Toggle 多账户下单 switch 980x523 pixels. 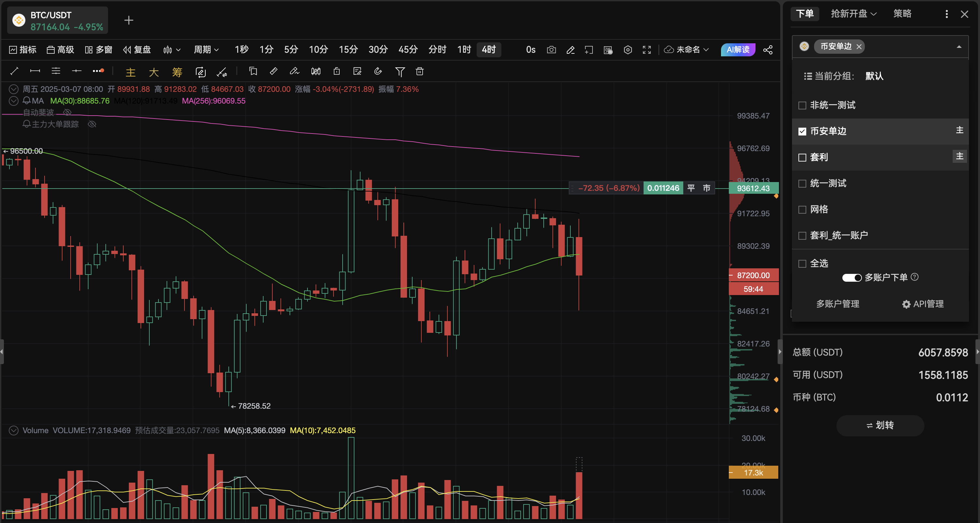851,277
